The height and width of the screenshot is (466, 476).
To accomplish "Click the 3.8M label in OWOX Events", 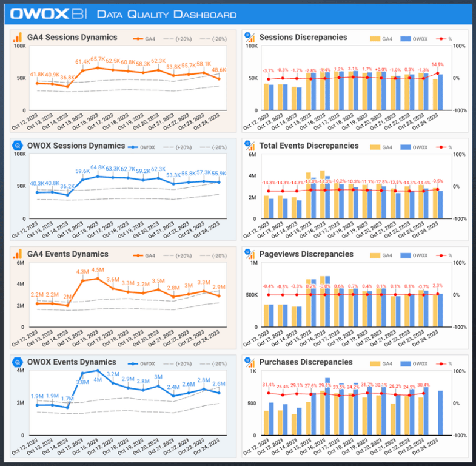I will click(82, 382).
